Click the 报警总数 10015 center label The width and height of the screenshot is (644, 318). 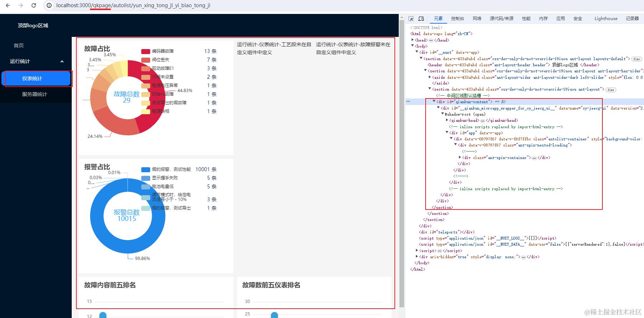coord(127,215)
